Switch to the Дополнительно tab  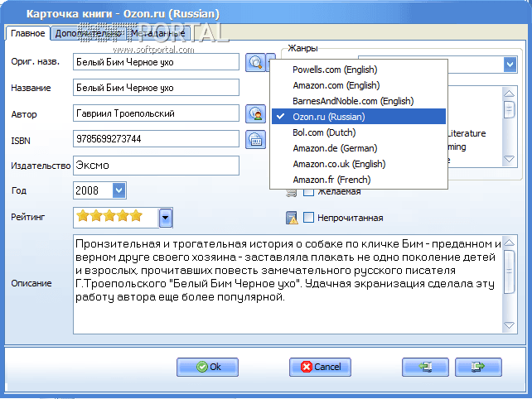pyautogui.click(x=88, y=33)
